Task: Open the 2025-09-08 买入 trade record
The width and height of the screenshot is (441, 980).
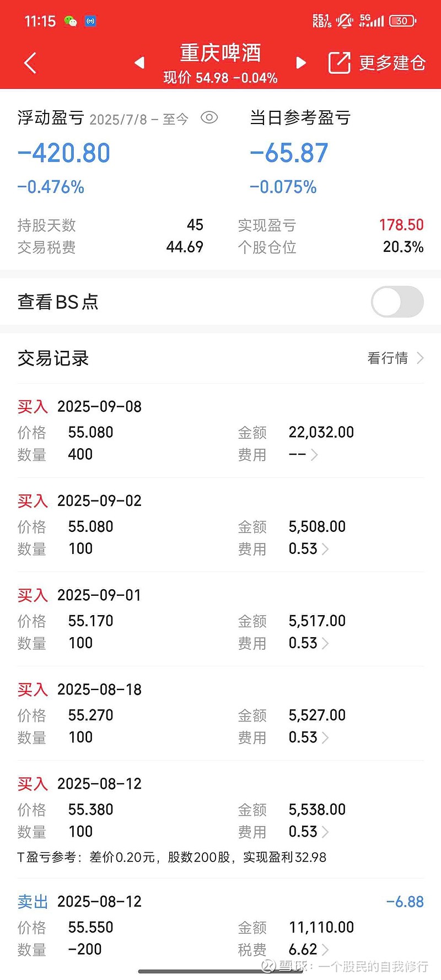Action: [x=99, y=407]
